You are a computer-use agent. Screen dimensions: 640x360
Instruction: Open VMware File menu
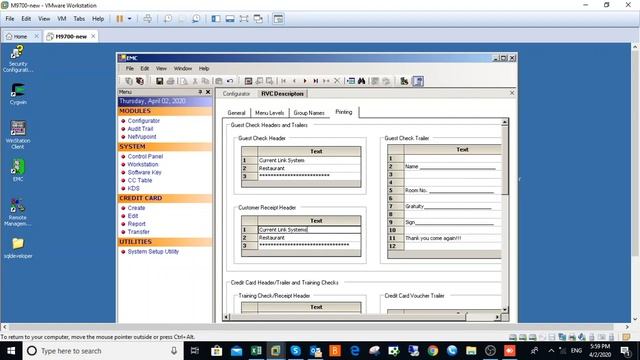click(10, 19)
